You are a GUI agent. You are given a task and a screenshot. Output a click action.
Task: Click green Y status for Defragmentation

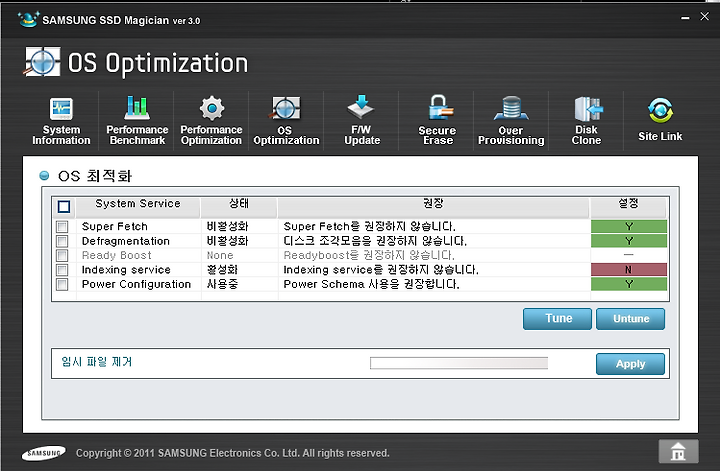[x=629, y=241]
